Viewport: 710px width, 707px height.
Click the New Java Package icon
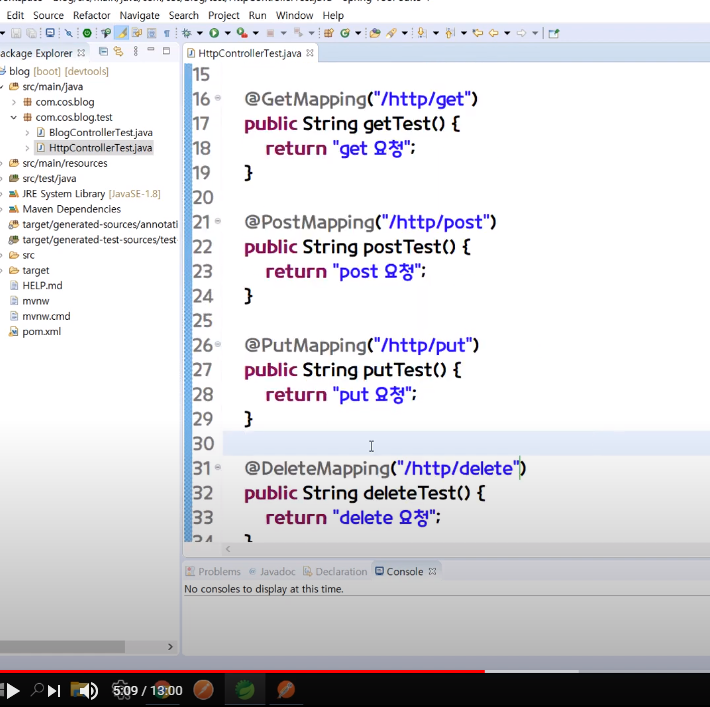pyautogui.click(x=329, y=33)
